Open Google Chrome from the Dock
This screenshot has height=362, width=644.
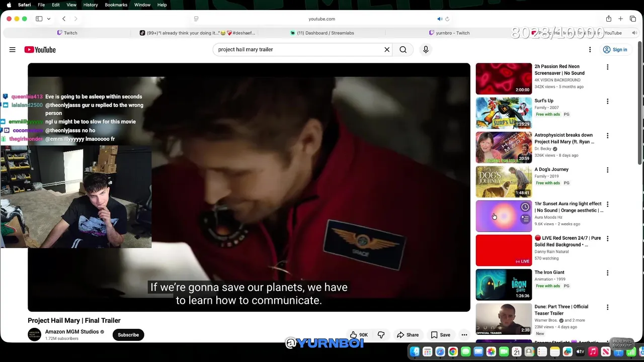tap(453, 352)
